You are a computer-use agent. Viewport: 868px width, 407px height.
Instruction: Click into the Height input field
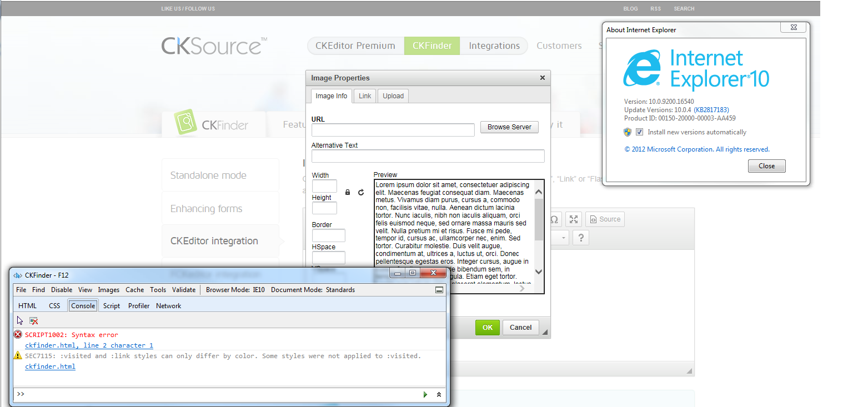pyautogui.click(x=324, y=208)
